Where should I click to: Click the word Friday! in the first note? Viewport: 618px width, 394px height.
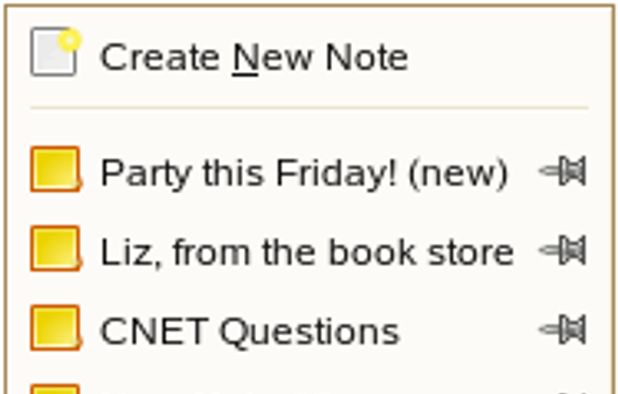coord(335,173)
